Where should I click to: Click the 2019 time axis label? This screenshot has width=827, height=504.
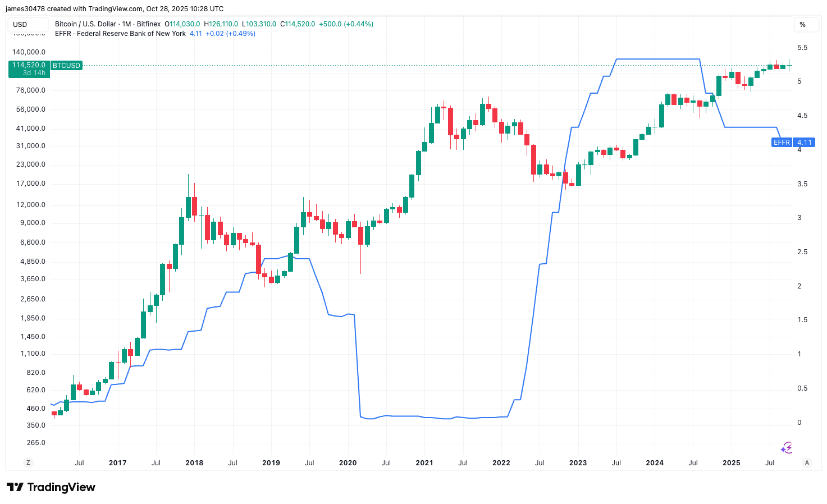(x=271, y=463)
